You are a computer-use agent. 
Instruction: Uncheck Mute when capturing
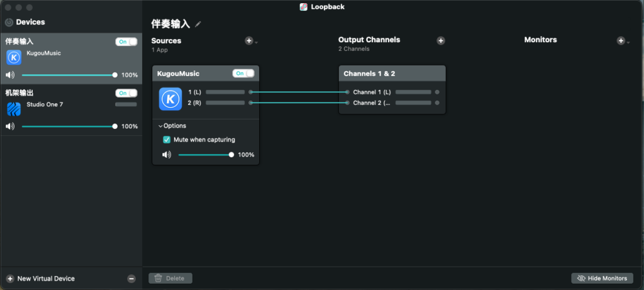(167, 140)
